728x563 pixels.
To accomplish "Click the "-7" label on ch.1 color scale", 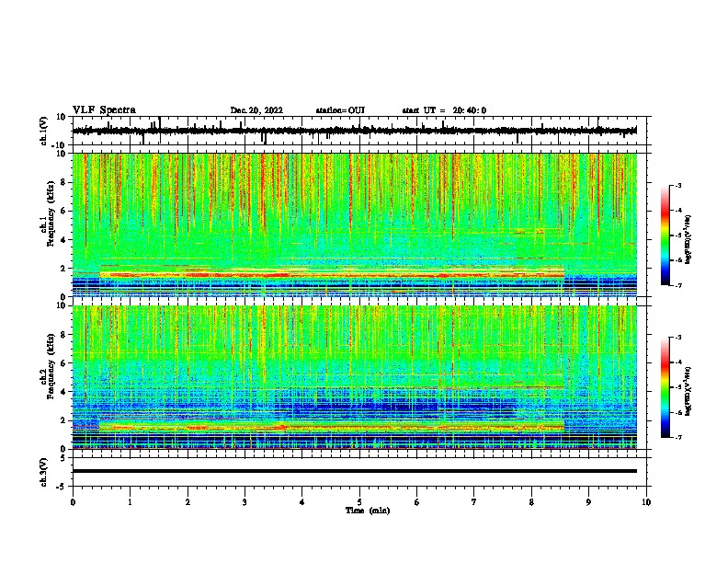I will tap(678, 285).
